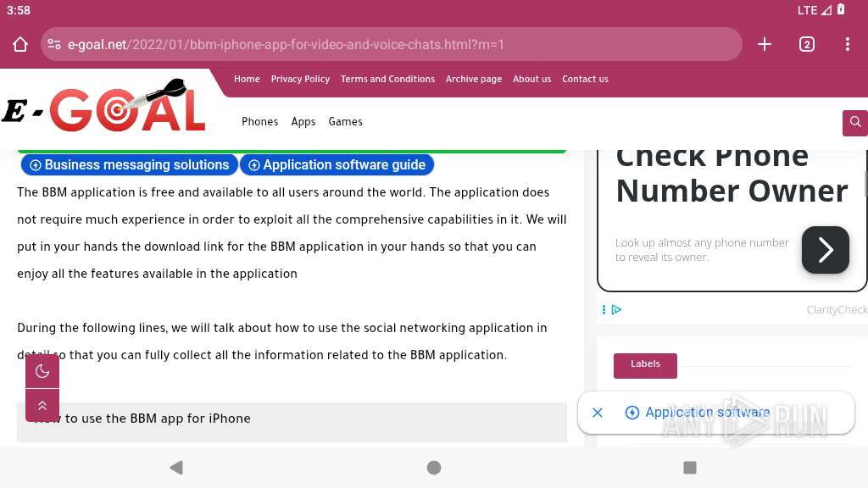Click Application software guide button

click(337, 165)
